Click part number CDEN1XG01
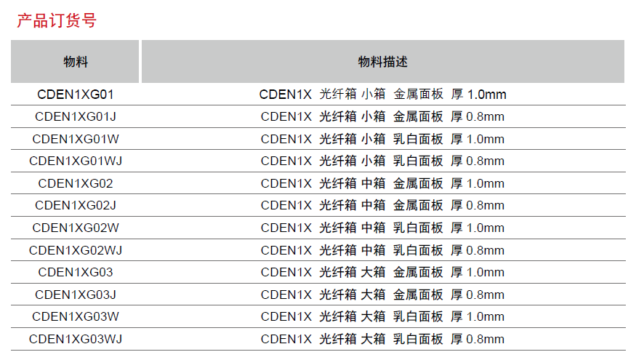 [75, 95]
